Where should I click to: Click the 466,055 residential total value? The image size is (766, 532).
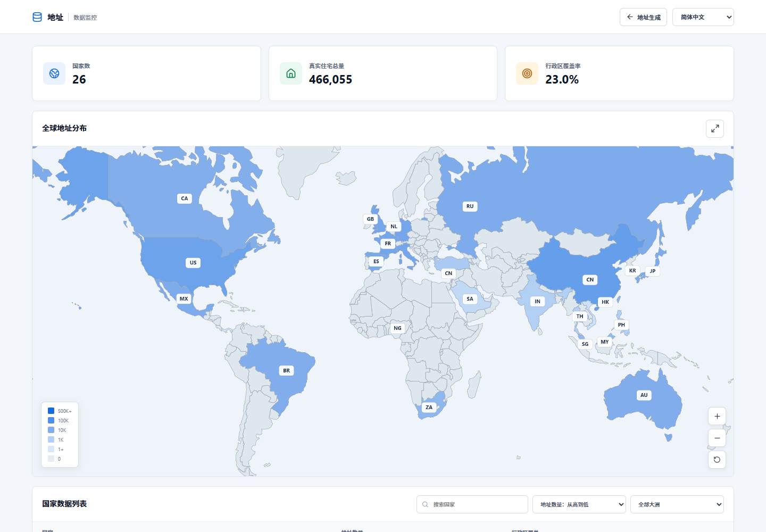click(330, 79)
